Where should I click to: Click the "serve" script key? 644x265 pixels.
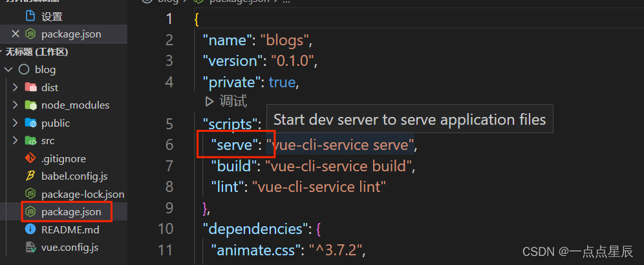(233, 145)
